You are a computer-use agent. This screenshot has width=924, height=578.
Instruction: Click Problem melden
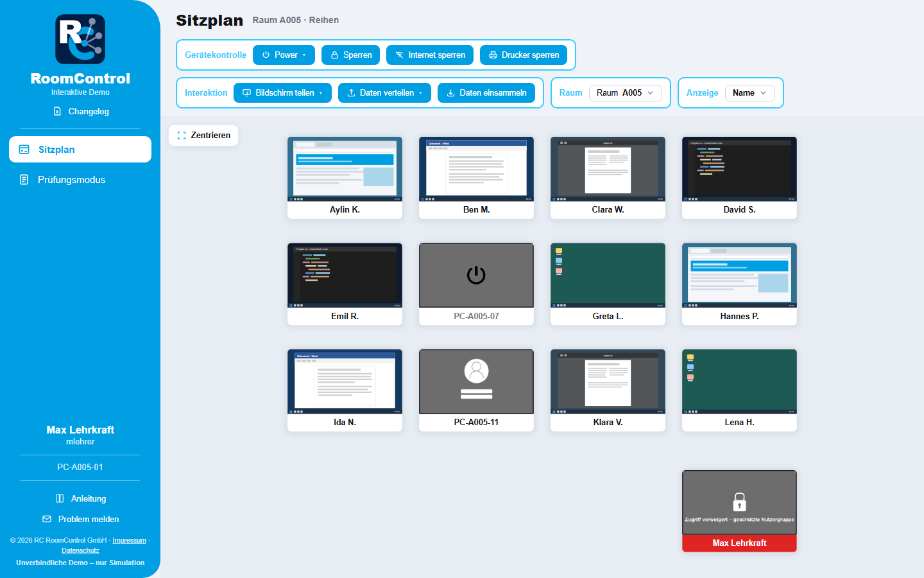[x=81, y=519]
